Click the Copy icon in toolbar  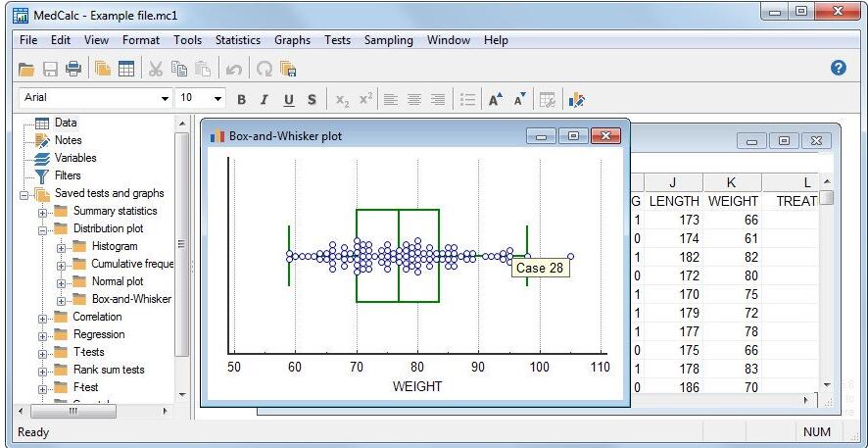pos(179,69)
